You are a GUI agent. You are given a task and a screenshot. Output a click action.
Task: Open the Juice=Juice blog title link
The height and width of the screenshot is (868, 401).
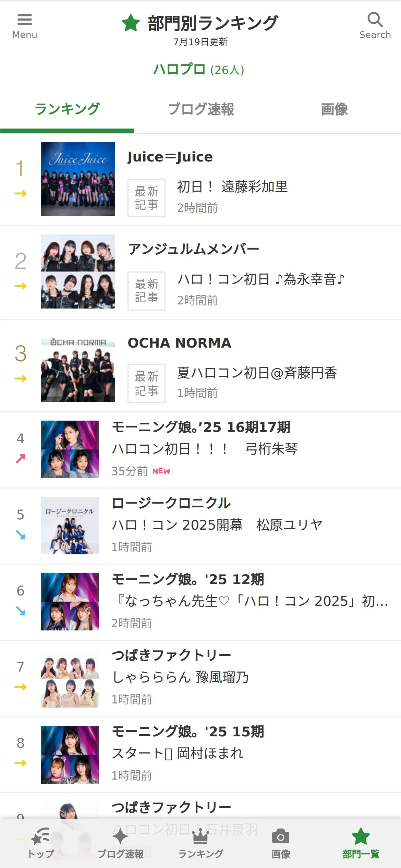170,157
